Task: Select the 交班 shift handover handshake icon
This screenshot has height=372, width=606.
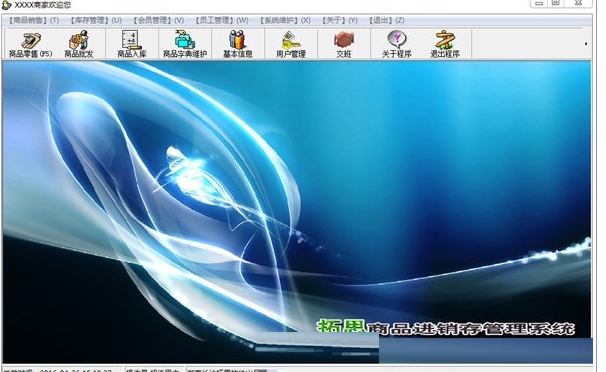Action: click(x=344, y=45)
